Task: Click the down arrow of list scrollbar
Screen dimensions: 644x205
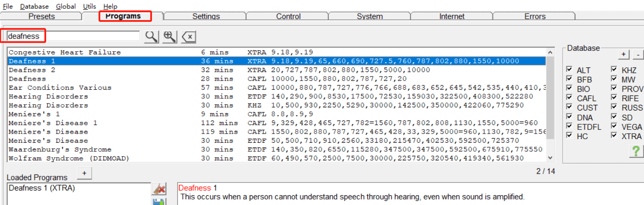Action: [x=550, y=158]
